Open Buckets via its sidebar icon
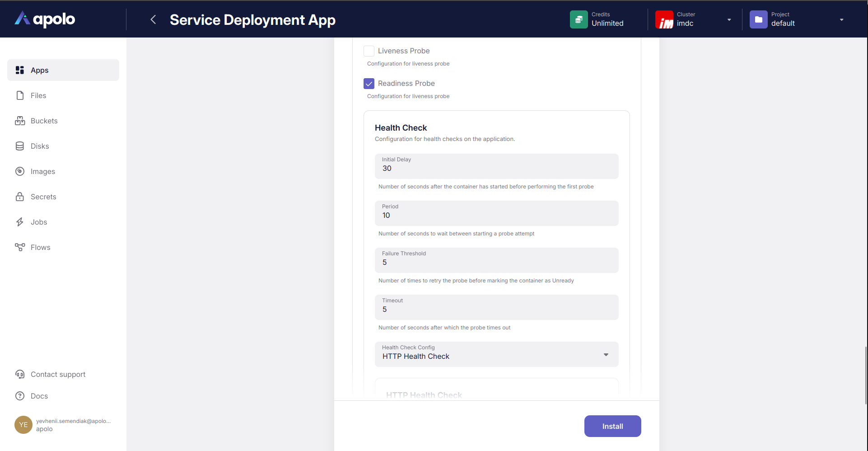 coord(20,121)
